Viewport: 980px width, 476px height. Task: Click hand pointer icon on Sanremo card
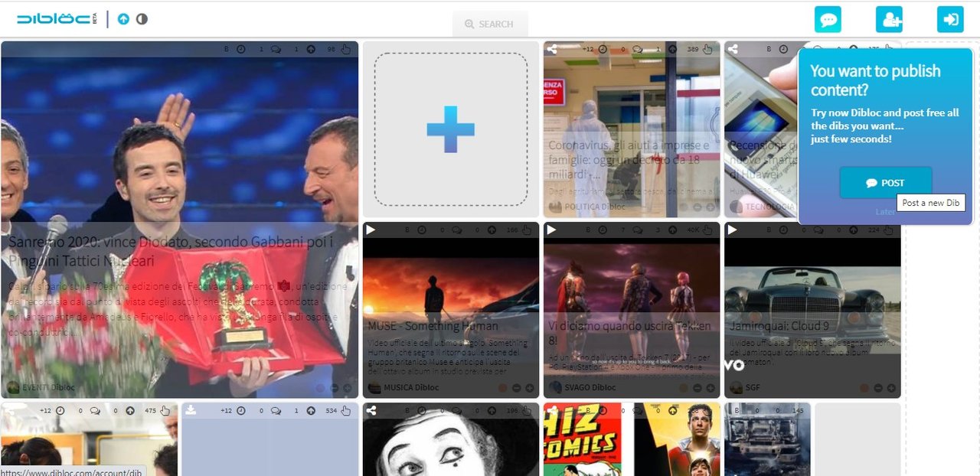click(345, 49)
